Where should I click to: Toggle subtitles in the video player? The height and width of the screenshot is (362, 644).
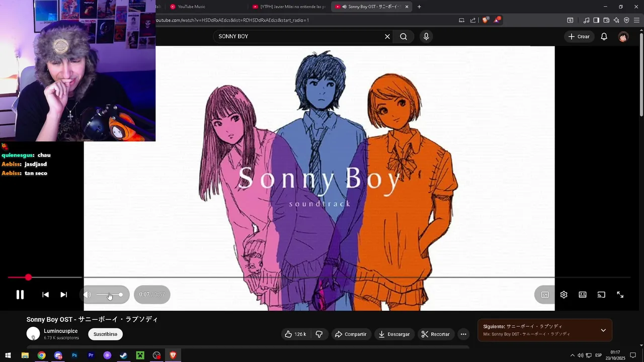tap(545, 295)
